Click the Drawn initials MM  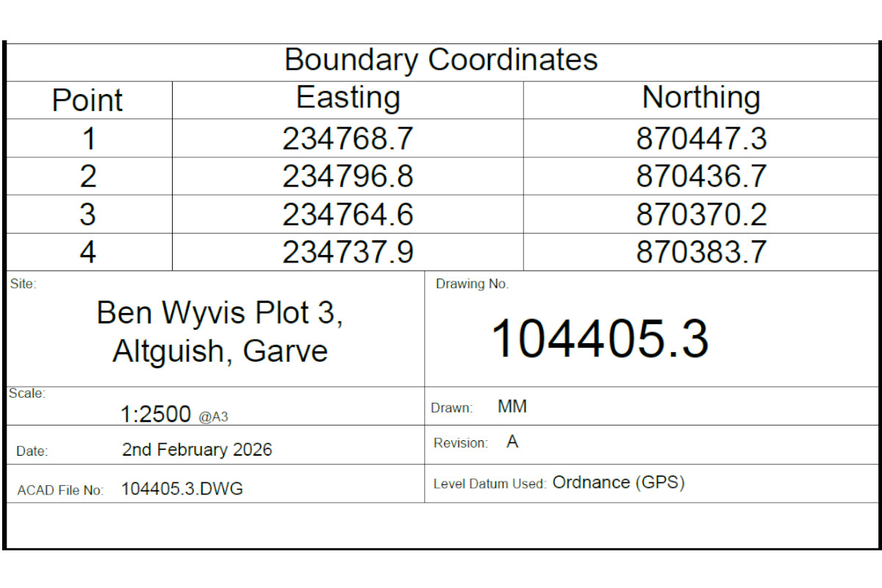[512, 406]
